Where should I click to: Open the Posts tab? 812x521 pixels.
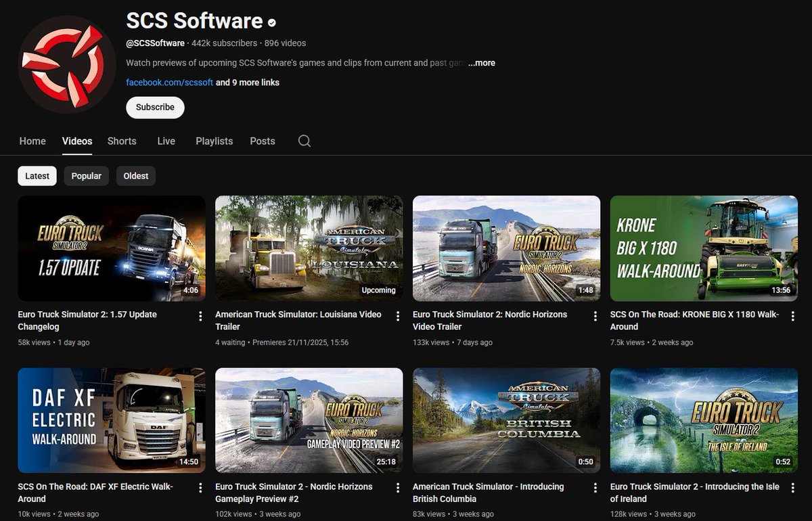263,141
